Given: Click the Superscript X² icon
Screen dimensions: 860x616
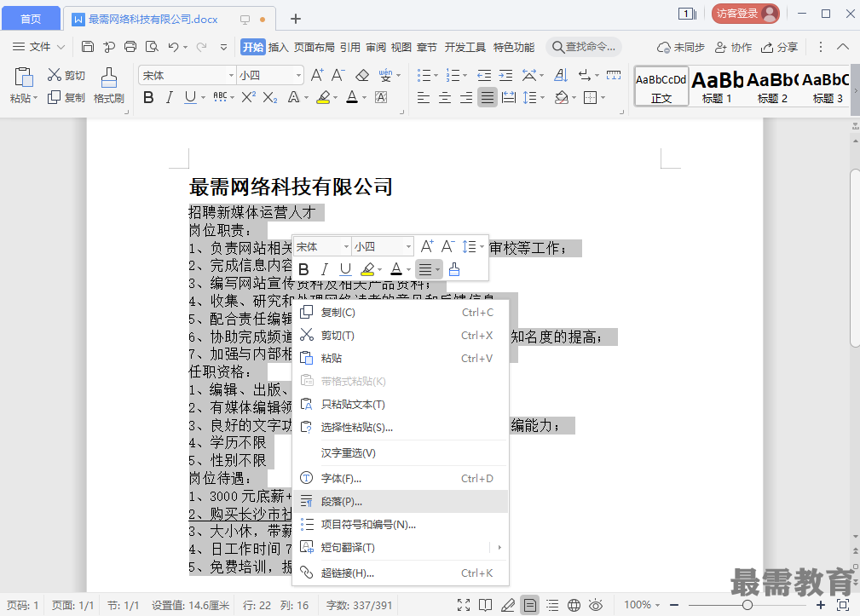Looking at the screenshot, I should point(249,97).
